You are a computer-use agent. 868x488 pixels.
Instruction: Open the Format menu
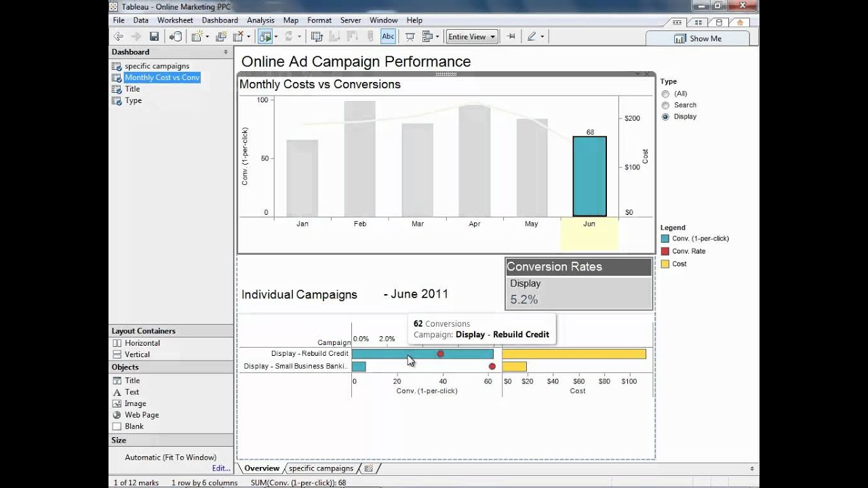[x=319, y=20]
